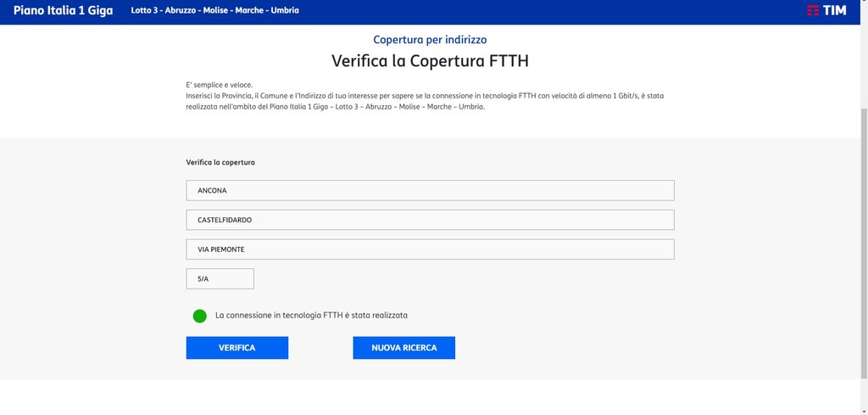Click the Piano Italia 1 Giga title
Viewport: 868px width, 415px height.
(63, 10)
